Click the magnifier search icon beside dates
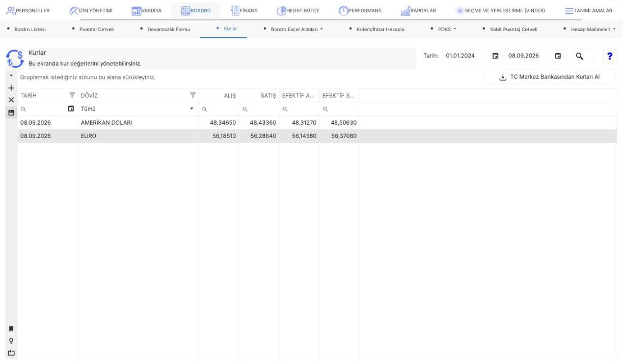Viewport: 623px width, 364px height. coord(579,55)
